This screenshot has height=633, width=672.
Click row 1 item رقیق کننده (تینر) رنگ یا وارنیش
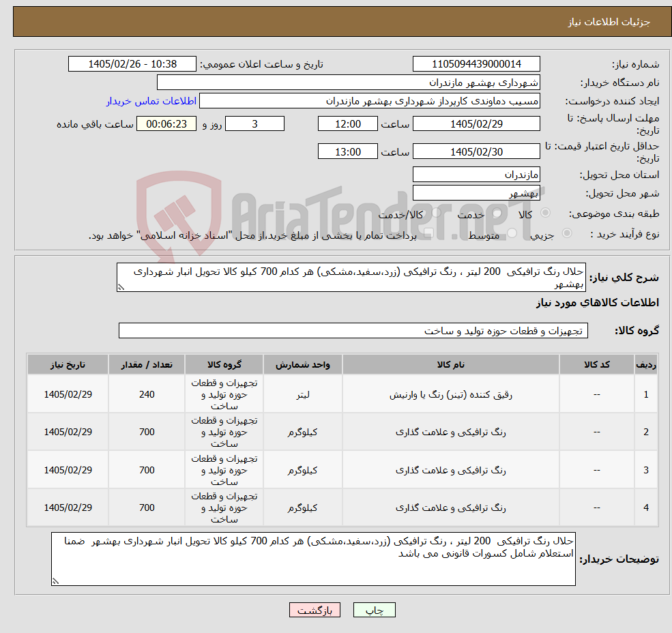click(450, 394)
